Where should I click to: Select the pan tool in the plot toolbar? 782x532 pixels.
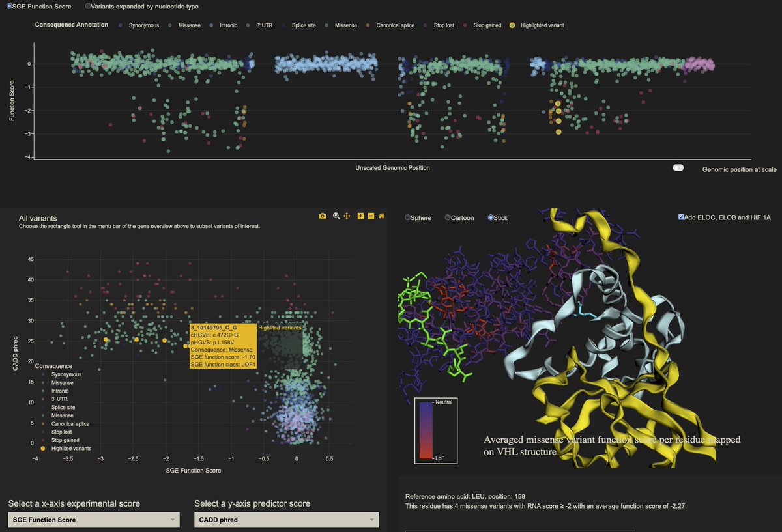tap(347, 216)
